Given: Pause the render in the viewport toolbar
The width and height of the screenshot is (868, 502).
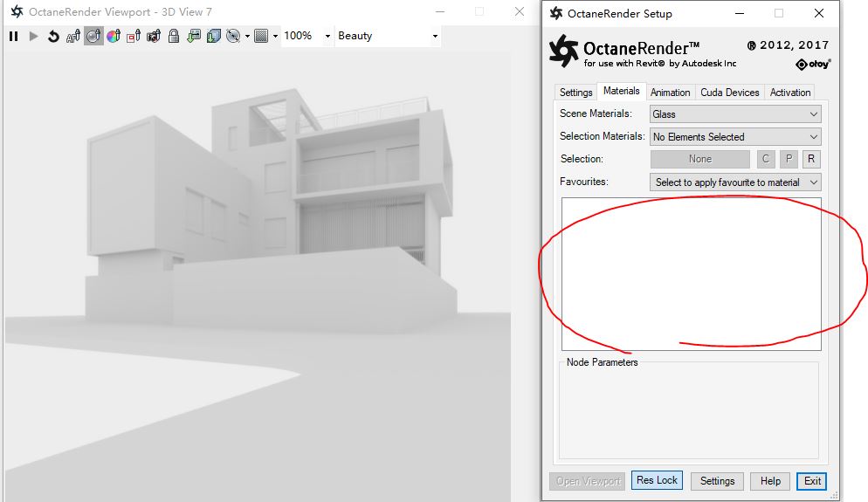Looking at the screenshot, I should pos(14,37).
